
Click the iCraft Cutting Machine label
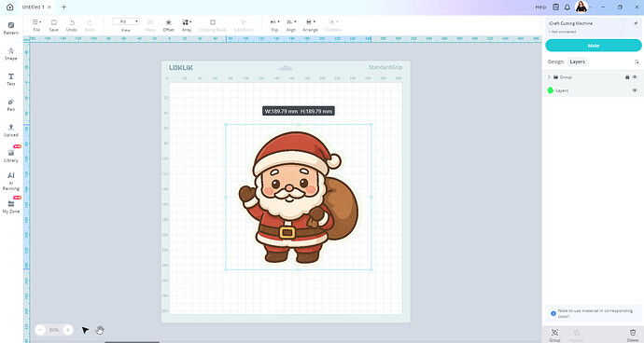[570, 23]
